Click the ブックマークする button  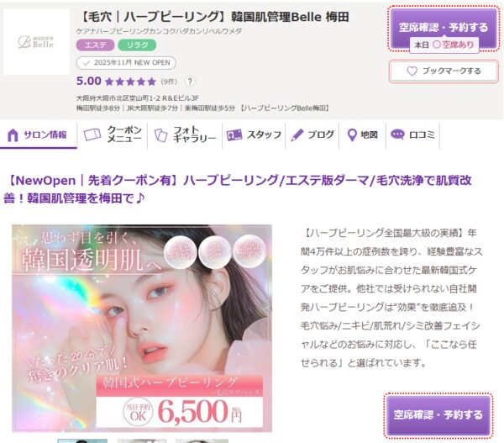pyautogui.click(x=444, y=71)
